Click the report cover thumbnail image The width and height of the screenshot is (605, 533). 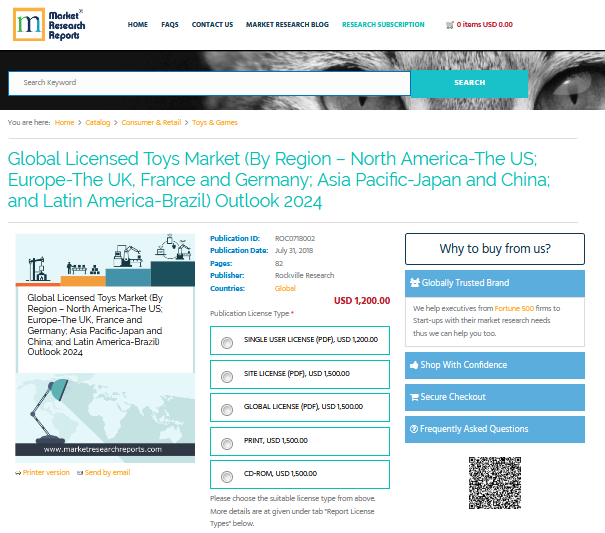[105, 348]
